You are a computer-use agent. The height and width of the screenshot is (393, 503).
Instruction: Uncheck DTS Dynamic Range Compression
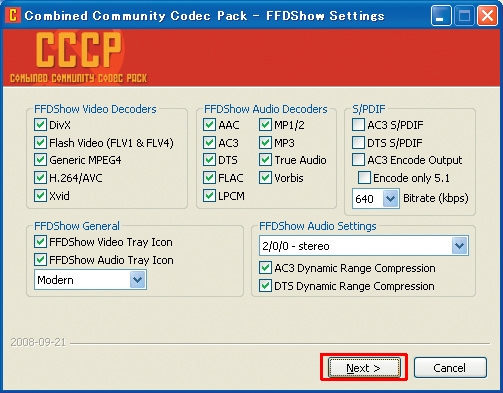(265, 286)
